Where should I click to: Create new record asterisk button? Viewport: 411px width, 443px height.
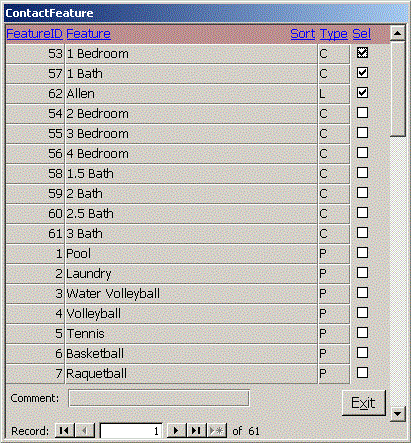[217, 431]
